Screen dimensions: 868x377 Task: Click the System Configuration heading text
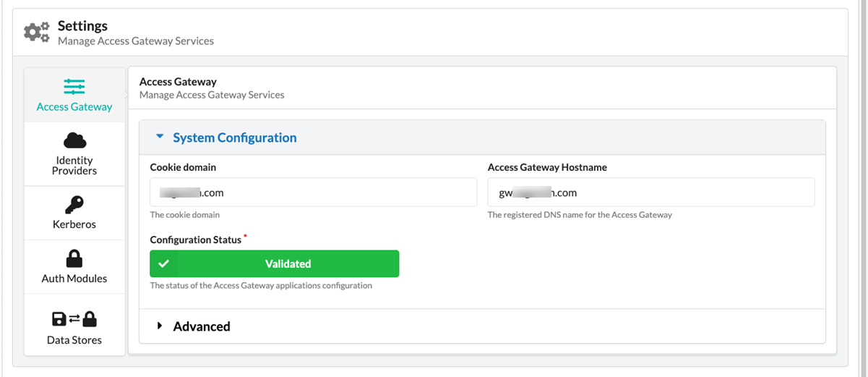point(235,137)
